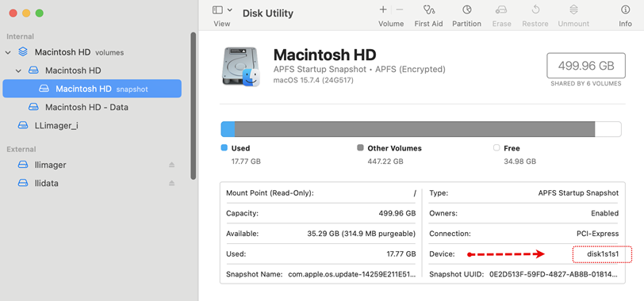
Task: Eject the llidata external disk
Action: [x=171, y=183]
